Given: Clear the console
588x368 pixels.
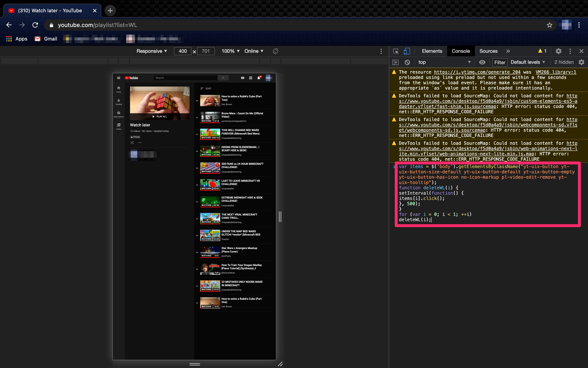Looking at the screenshot, I should 408,62.
